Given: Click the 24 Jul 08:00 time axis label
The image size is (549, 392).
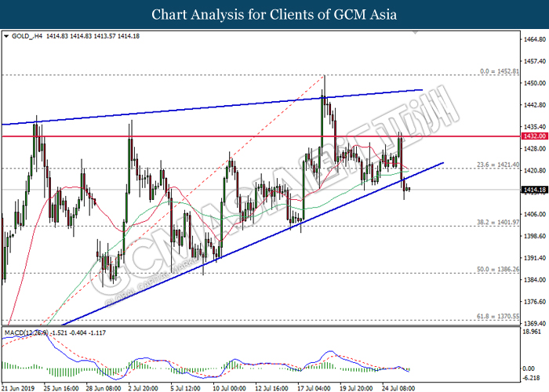Looking at the screenshot, I should (x=397, y=387).
